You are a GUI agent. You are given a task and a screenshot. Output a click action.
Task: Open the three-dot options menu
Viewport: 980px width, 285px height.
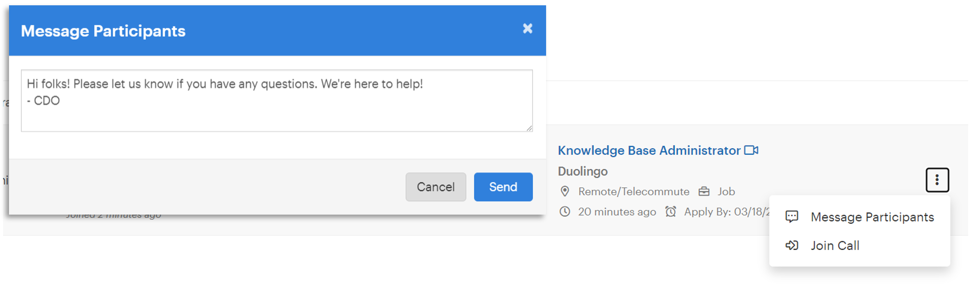click(x=937, y=180)
